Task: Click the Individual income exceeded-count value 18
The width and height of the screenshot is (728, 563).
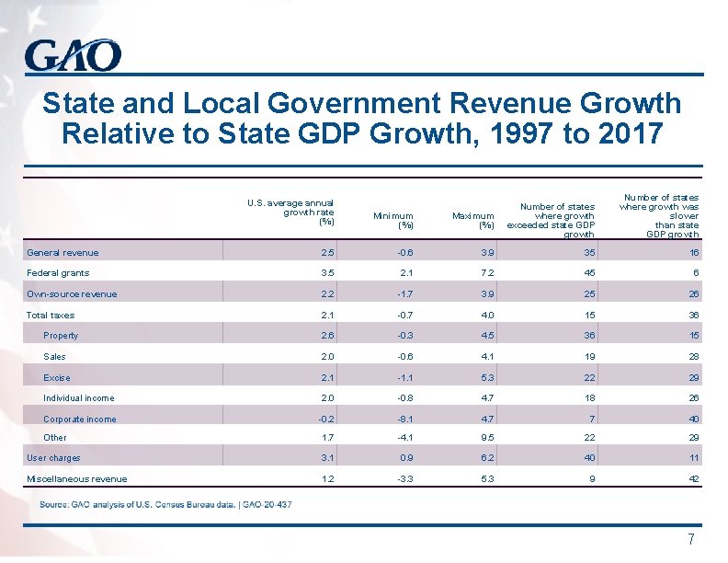Action: (x=589, y=398)
